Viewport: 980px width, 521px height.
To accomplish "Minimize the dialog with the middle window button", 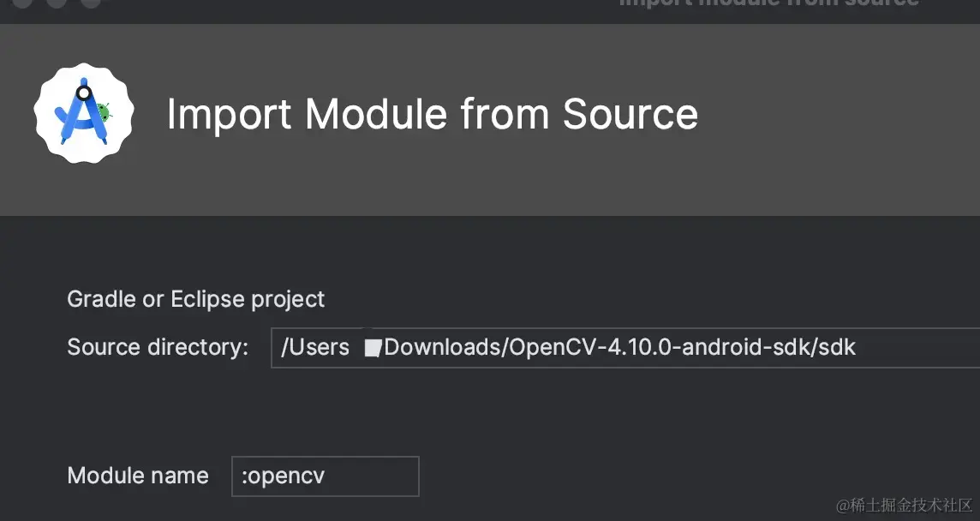I will pyautogui.click(x=57, y=2).
